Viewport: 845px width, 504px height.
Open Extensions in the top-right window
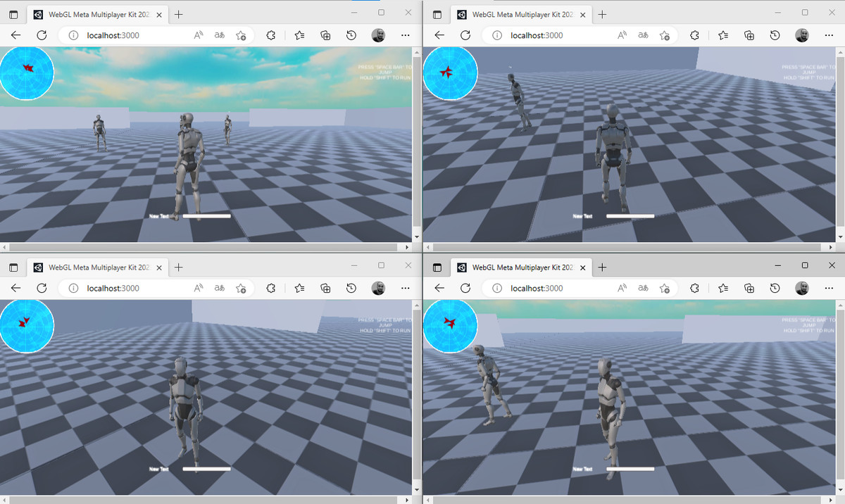tap(694, 35)
